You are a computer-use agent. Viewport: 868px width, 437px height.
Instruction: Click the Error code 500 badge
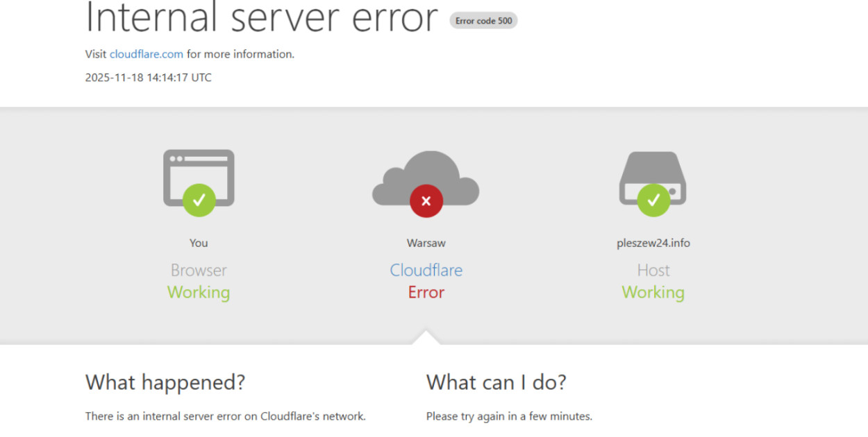pyautogui.click(x=483, y=21)
